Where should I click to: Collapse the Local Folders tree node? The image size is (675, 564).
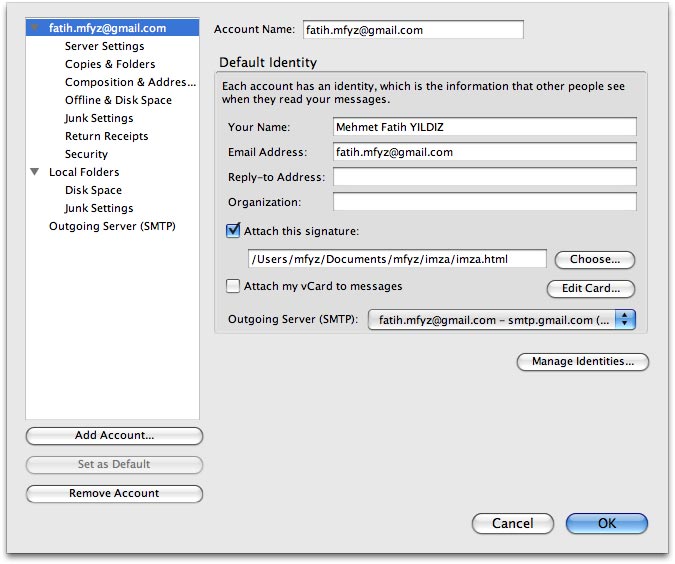(36, 172)
